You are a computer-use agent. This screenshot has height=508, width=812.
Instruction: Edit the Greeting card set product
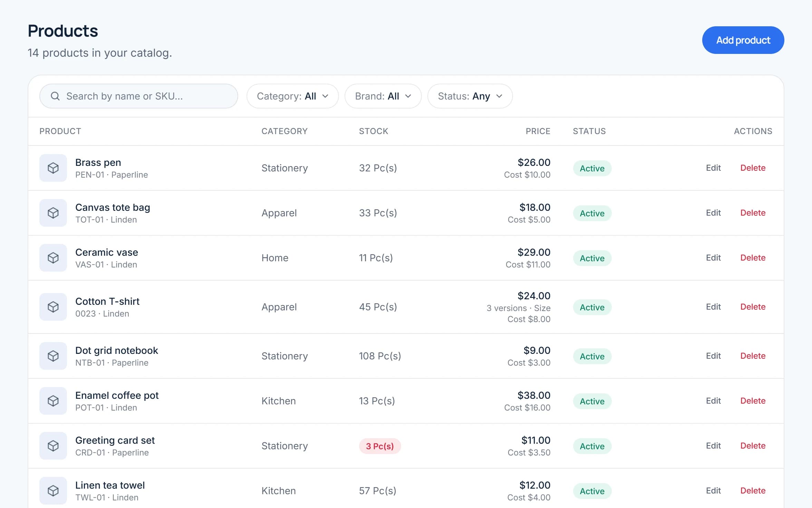pos(713,446)
